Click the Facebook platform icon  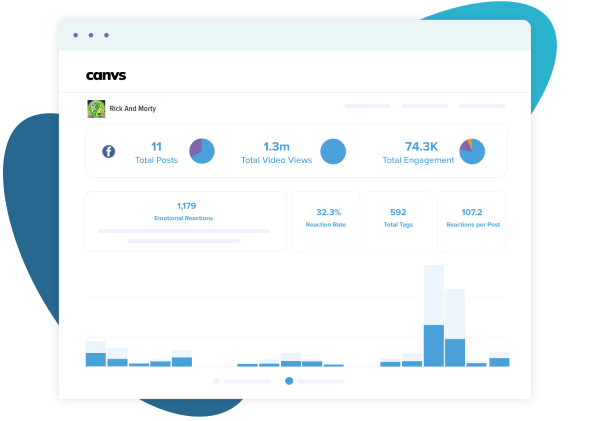(109, 152)
